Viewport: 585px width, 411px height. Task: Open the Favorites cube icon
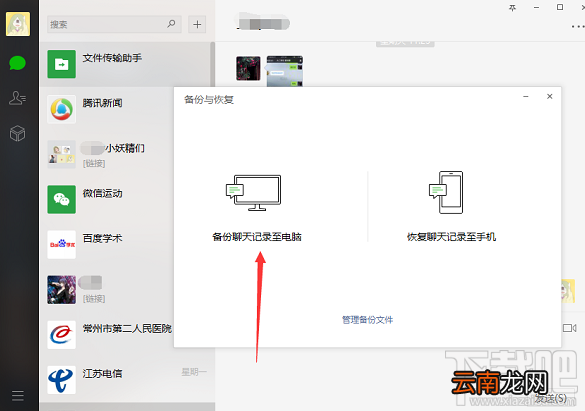pos(17,133)
